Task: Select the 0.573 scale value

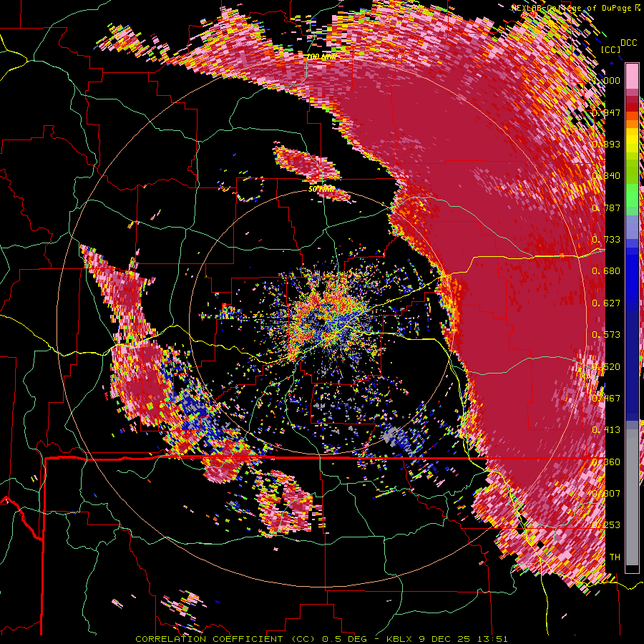Action: point(606,335)
